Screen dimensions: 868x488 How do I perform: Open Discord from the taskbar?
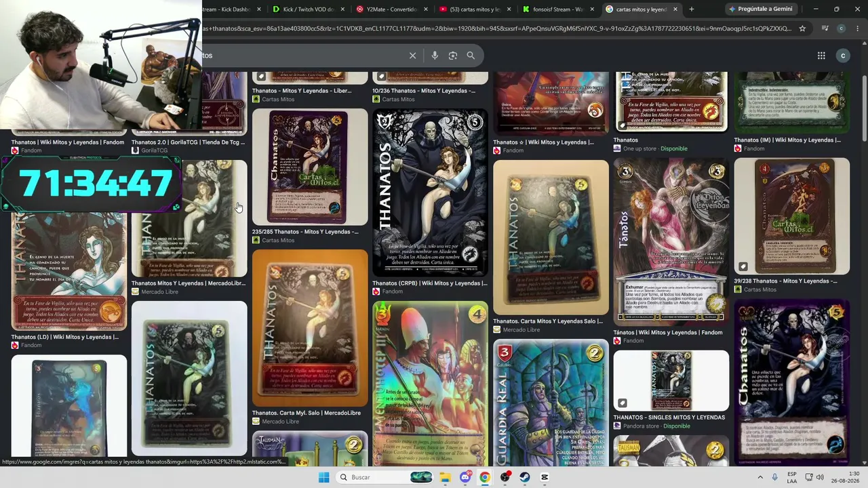[x=465, y=477]
